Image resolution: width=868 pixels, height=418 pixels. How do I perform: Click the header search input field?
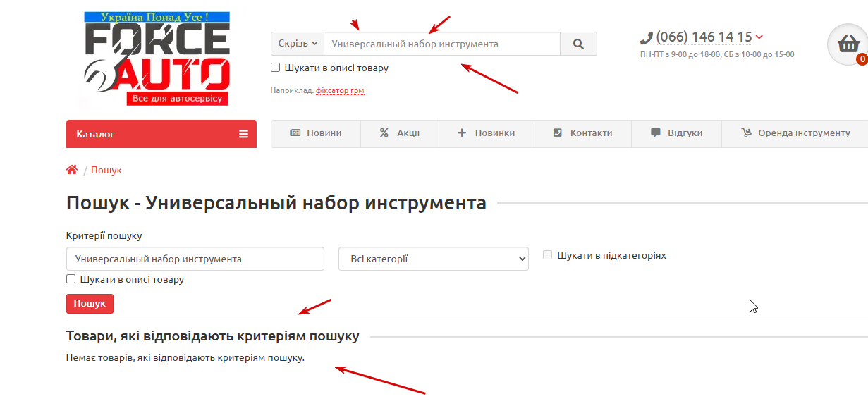coord(442,44)
